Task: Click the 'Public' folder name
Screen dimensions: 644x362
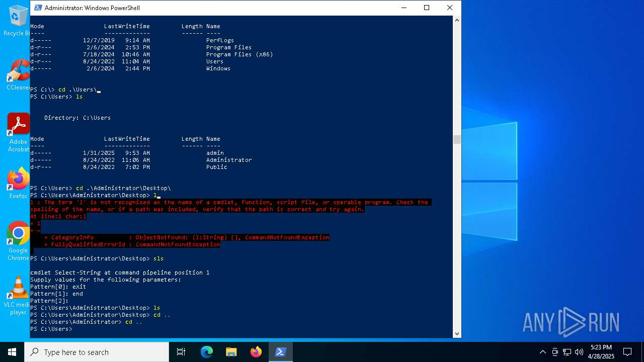Action: pyautogui.click(x=217, y=167)
